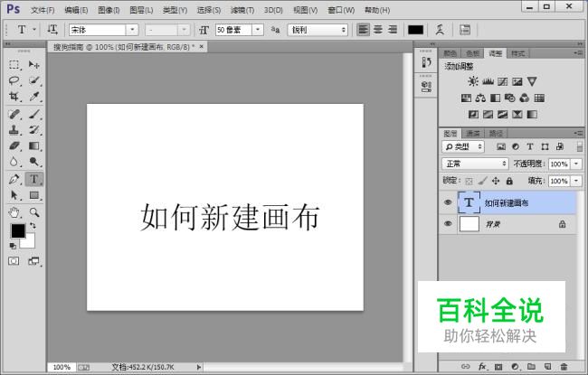Reset default foreground and background colors
The height and width of the screenshot is (375, 588).
click(13, 246)
